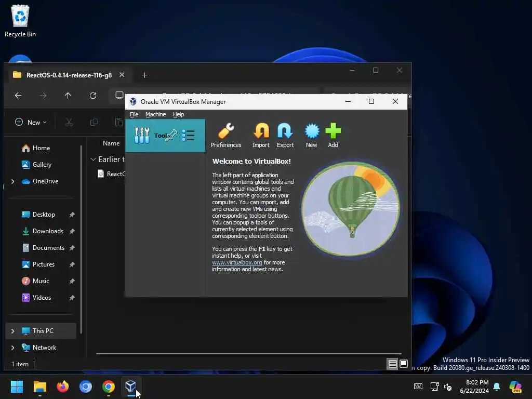The height and width of the screenshot is (399, 532).
Task: Select the Tools item in VirtualBox
Action: [x=165, y=136]
